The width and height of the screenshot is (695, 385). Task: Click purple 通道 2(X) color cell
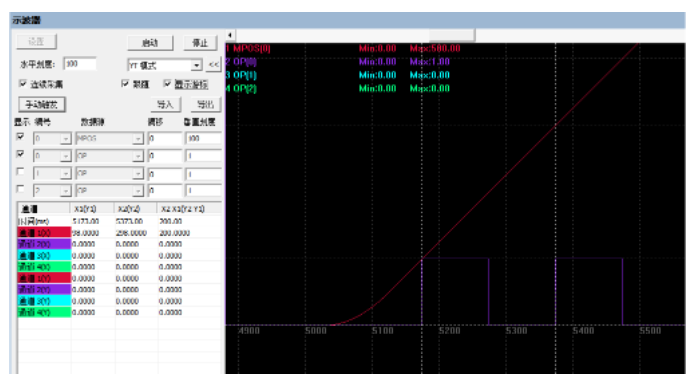pos(44,244)
